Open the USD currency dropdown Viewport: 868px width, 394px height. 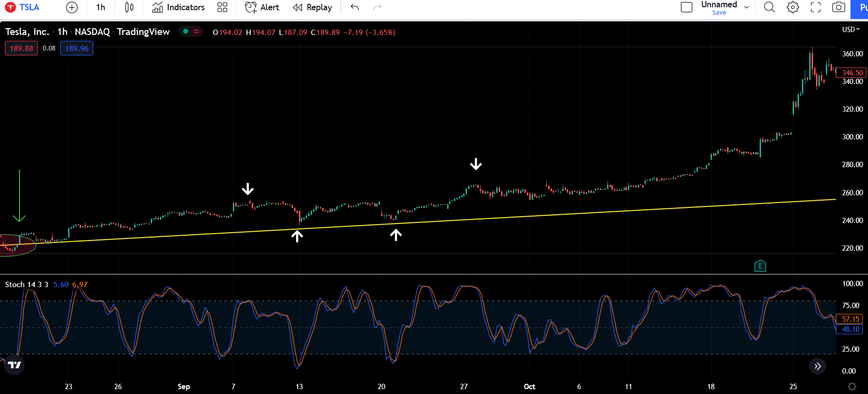pyautogui.click(x=851, y=30)
